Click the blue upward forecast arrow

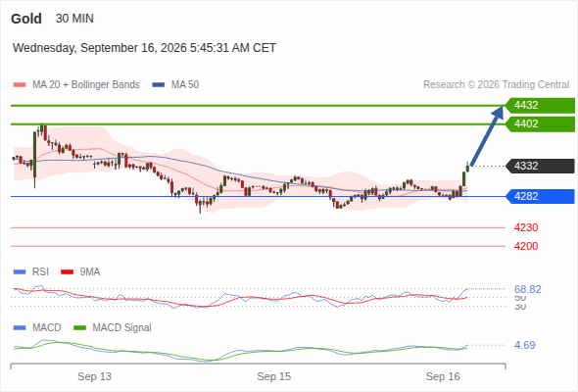click(487, 135)
